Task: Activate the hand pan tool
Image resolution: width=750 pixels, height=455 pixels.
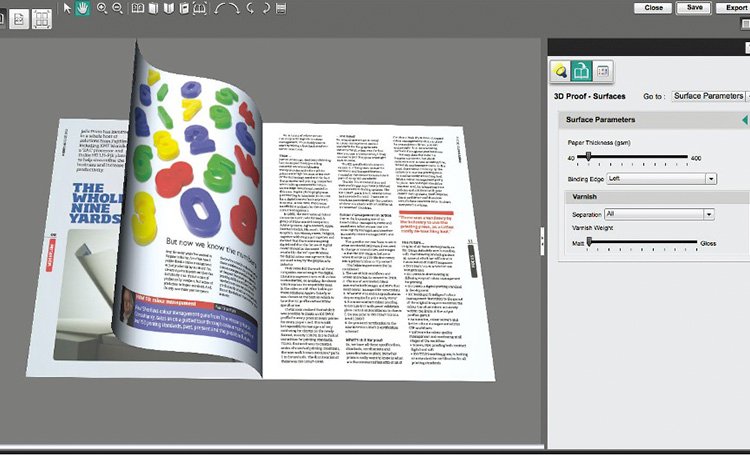Action: pyautogui.click(x=83, y=8)
